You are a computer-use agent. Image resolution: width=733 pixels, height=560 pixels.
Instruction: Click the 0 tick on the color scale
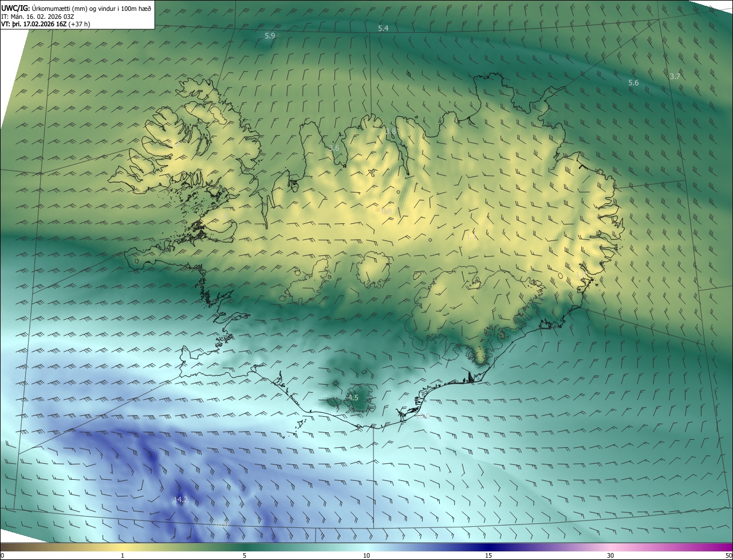pyautogui.click(x=2, y=555)
